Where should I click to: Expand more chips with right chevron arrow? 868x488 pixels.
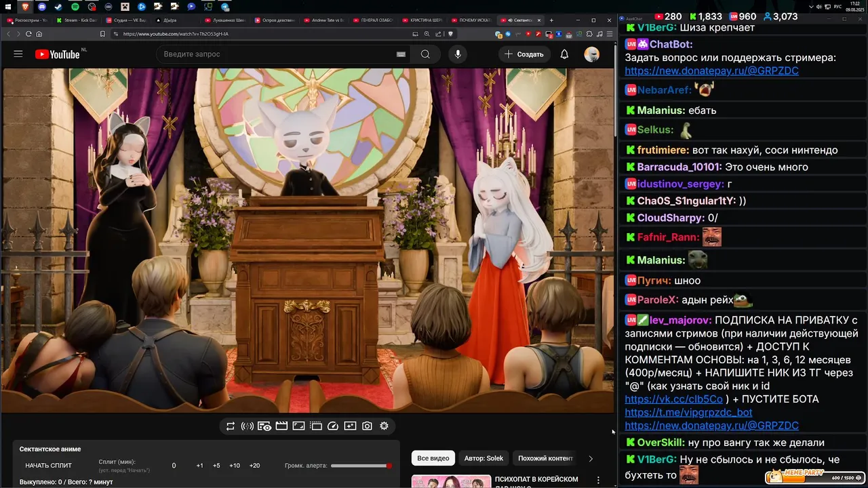[591, 458]
